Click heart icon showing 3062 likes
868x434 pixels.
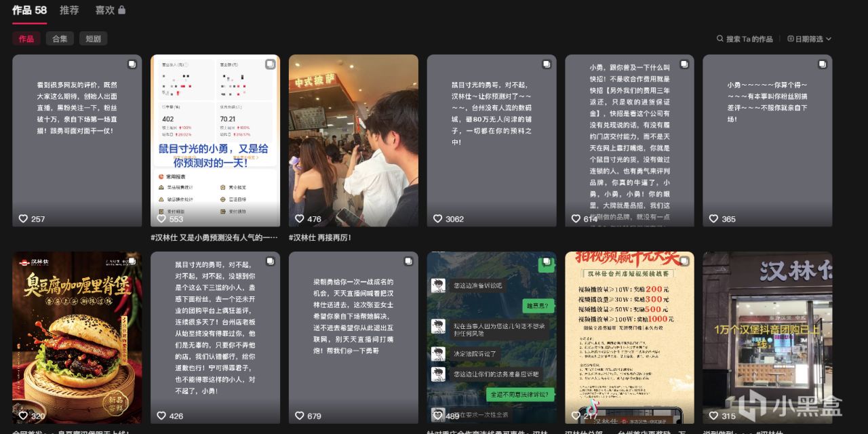point(437,219)
